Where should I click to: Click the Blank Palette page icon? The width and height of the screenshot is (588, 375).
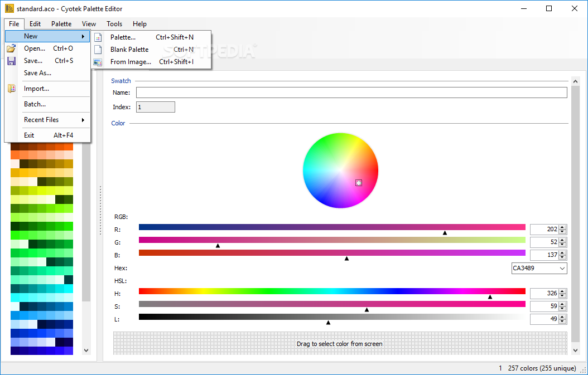point(98,50)
